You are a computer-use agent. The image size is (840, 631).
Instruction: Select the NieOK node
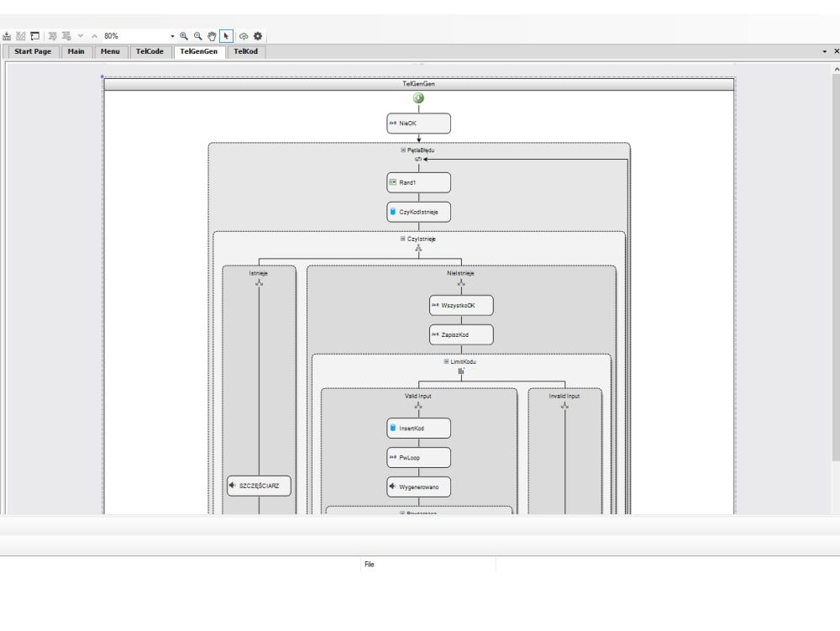419,124
